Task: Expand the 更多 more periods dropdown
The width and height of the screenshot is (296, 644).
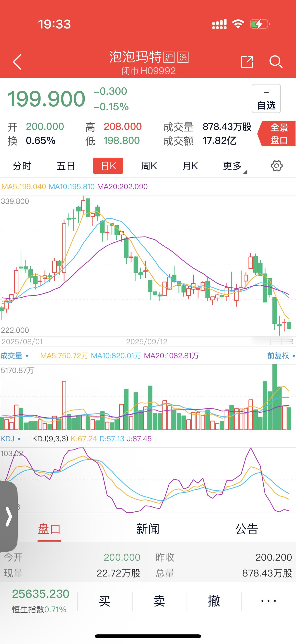Action: (235, 167)
